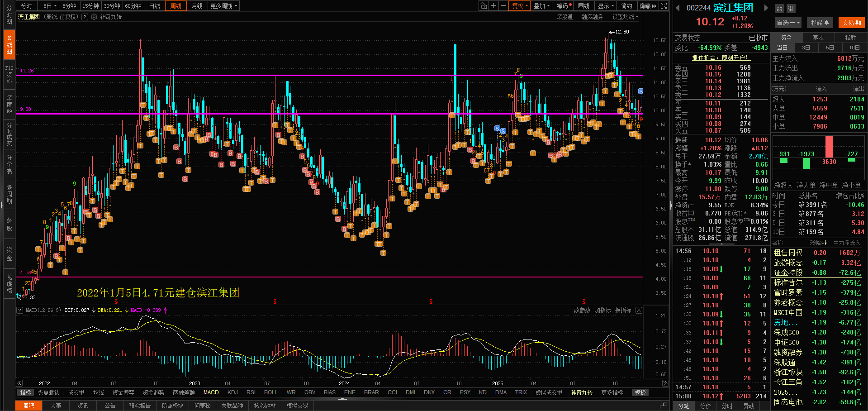Click the 抓住机会，即刻开户 link
Viewport: 868px width, 411px height.
[721, 57]
